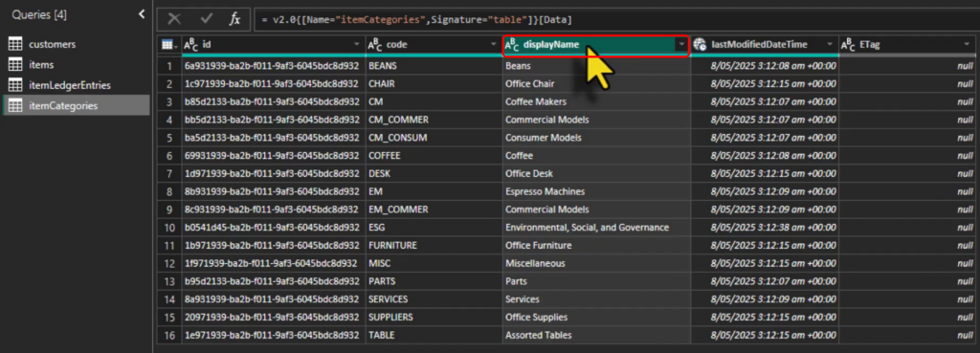Click the Office Desk displayName cell
Viewport: 980px width, 353px height.
(597, 173)
